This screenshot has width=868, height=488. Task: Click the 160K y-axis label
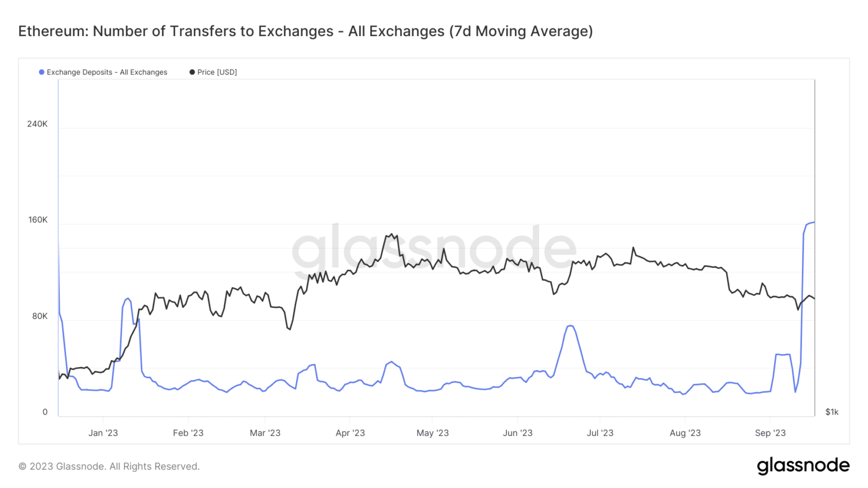point(38,220)
